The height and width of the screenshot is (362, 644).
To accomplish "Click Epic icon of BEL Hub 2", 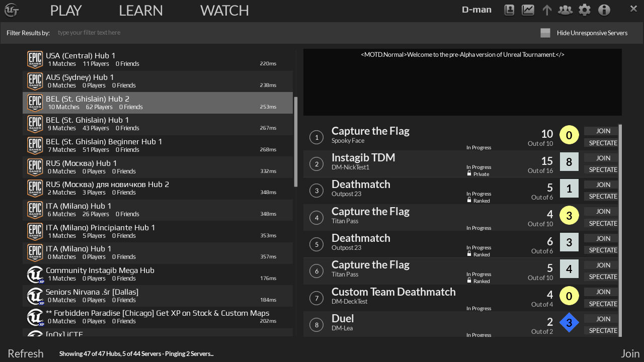I will click(35, 103).
